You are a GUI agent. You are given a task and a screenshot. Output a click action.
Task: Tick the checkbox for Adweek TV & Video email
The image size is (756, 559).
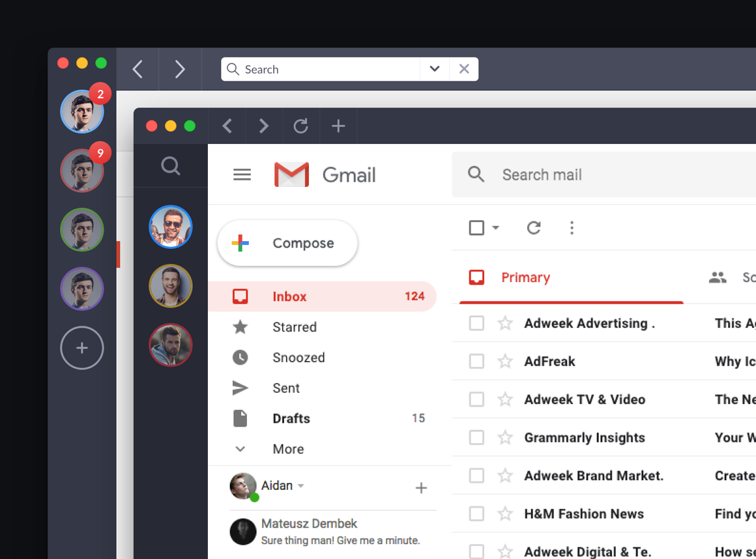[x=476, y=399]
